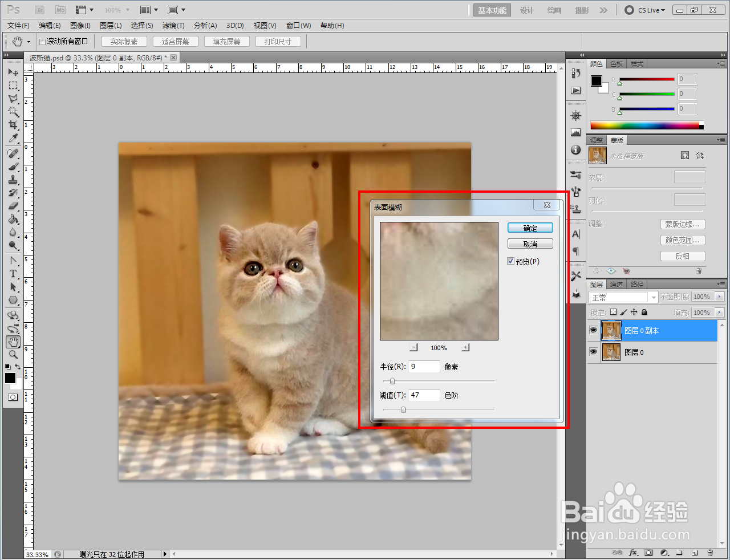The height and width of the screenshot is (560, 730).
Task: Open the Histogram panel icon
Action: coord(576,133)
